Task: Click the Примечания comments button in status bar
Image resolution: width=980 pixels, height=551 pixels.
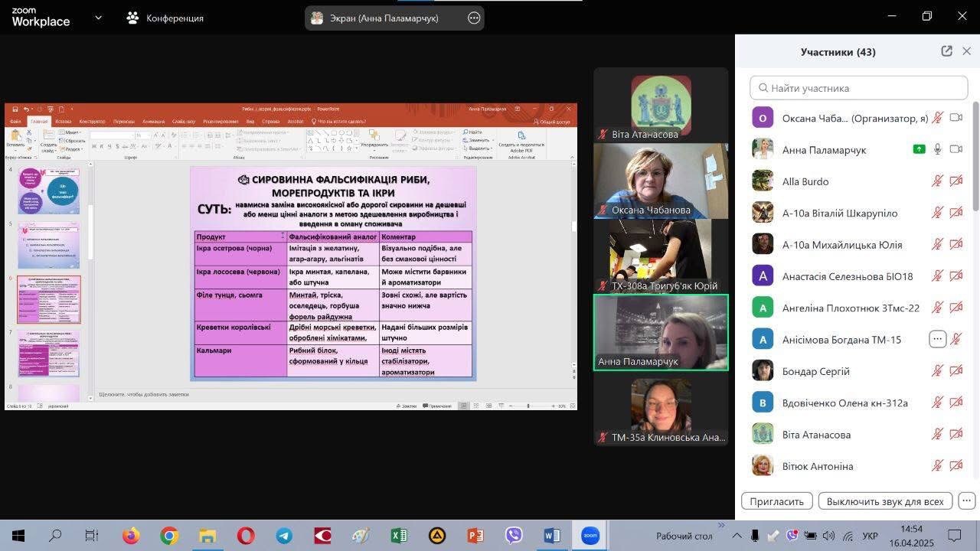Action: pyautogui.click(x=437, y=406)
